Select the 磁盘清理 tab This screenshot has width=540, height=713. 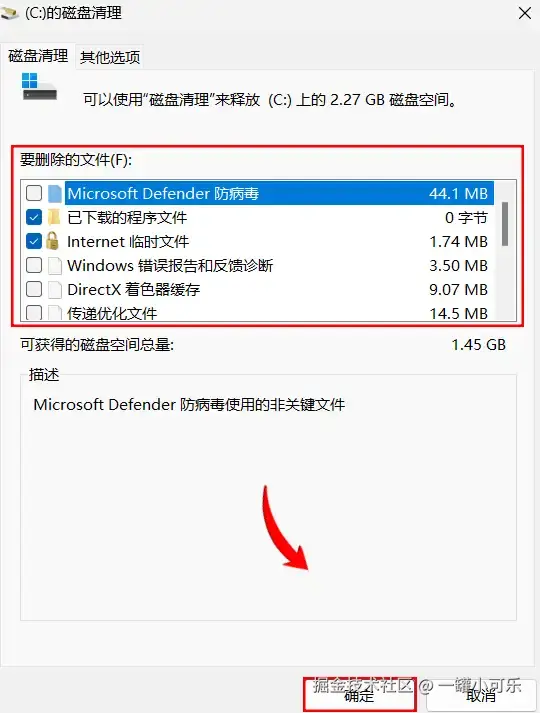pyautogui.click(x=38, y=56)
